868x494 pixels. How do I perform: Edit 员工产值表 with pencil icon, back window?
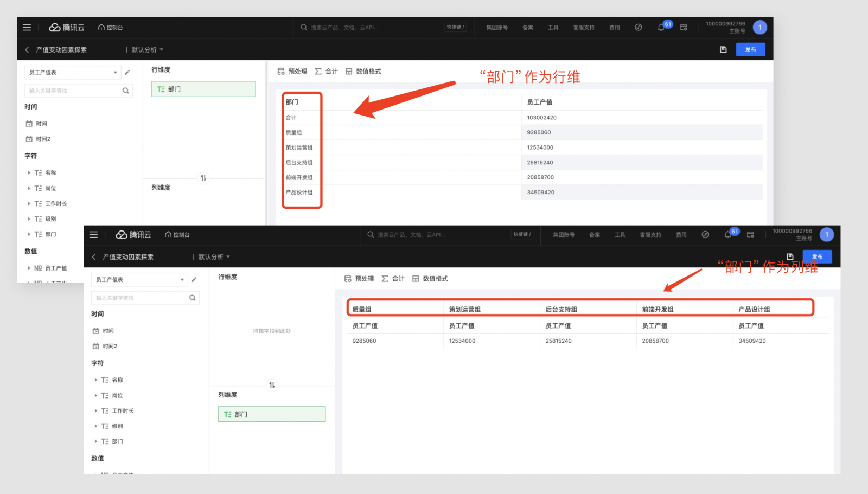[x=127, y=72]
